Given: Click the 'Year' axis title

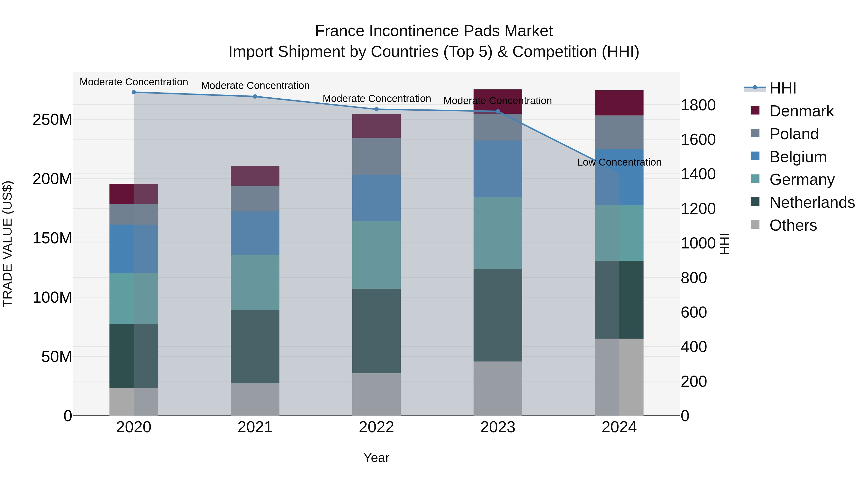Looking at the screenshot, I should [376, 458].
